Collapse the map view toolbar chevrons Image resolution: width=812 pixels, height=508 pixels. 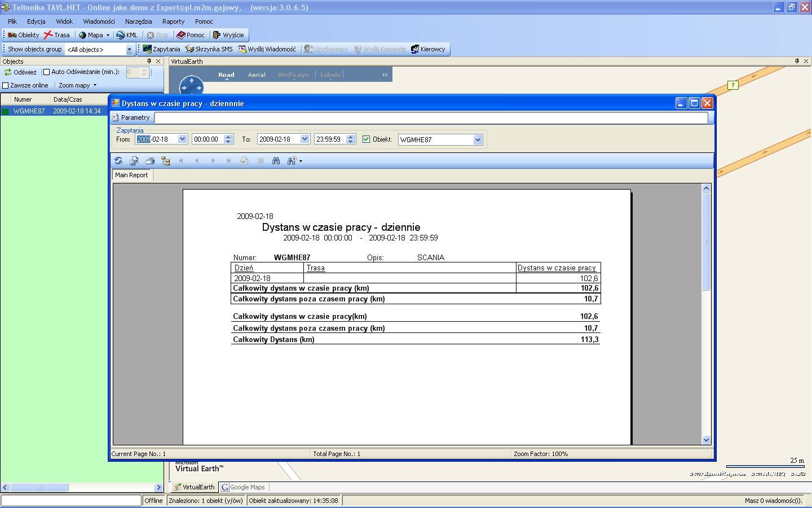point(385,75)
